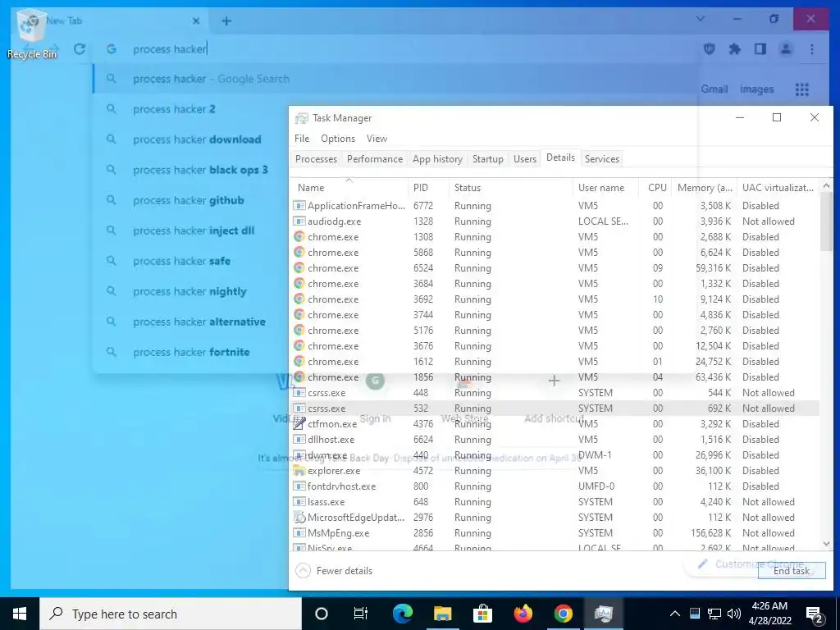Image resolution: width=840 pixels, height=630 pixels.
Task: Open Google apps grid icon
Action: [x=802, y=89]
